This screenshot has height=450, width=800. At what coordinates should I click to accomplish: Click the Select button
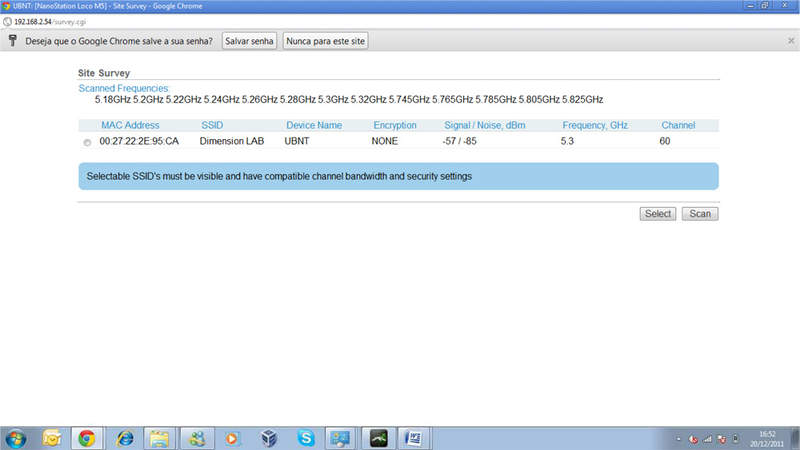click(658, 214)
